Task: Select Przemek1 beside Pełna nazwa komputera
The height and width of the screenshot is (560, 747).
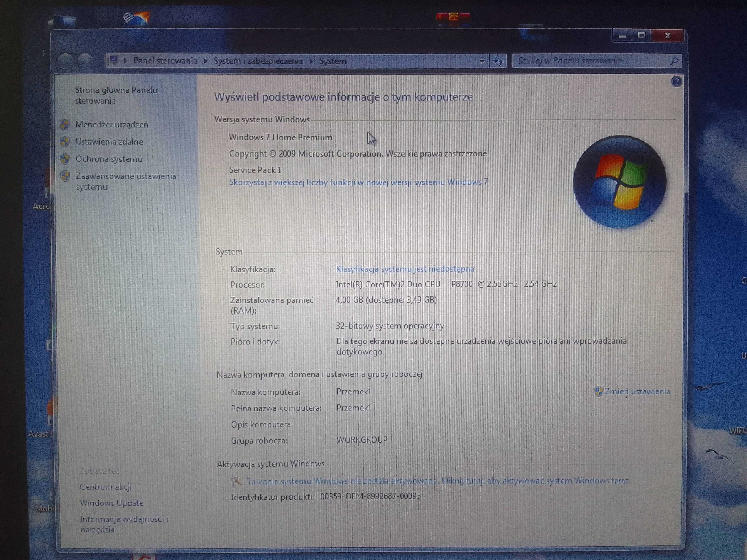Action: [354, 408]
